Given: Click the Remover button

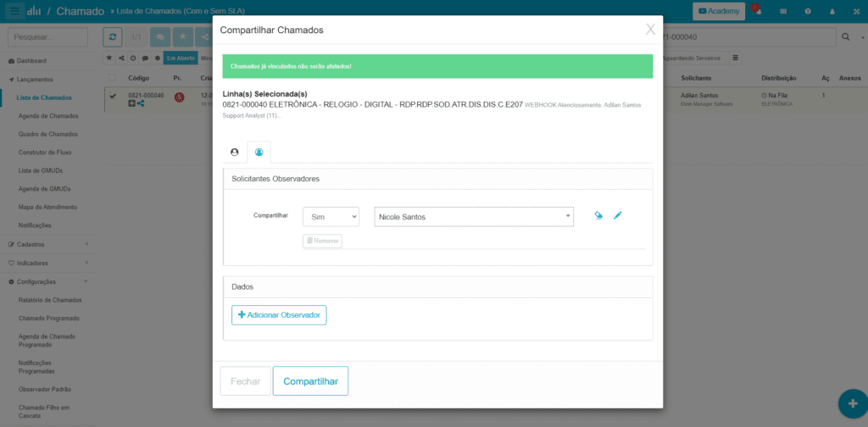Looking at the screenshot, I should (322, 241).
